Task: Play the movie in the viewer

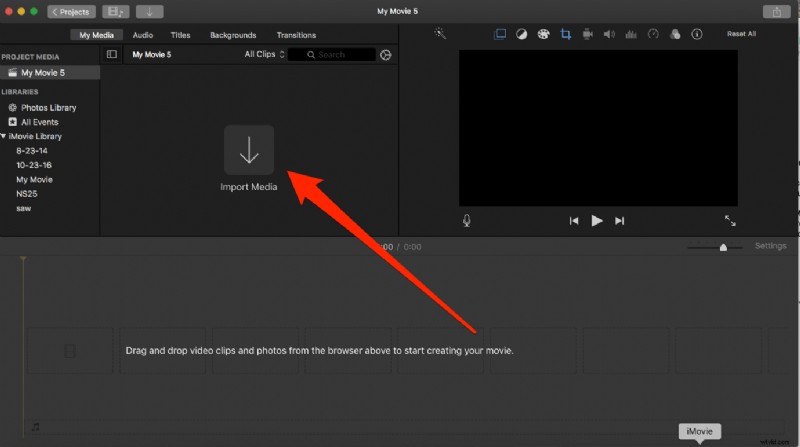Action: [x=596, y=220]
